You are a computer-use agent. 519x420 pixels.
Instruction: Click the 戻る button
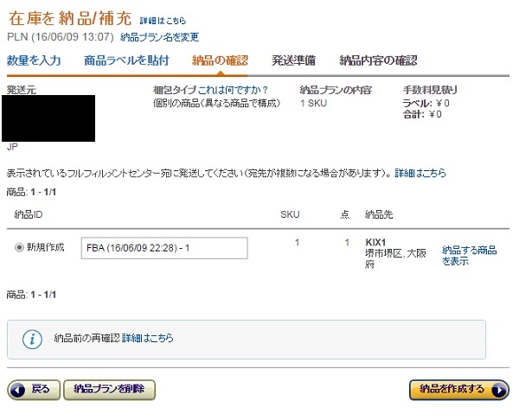tap(34, 390)
